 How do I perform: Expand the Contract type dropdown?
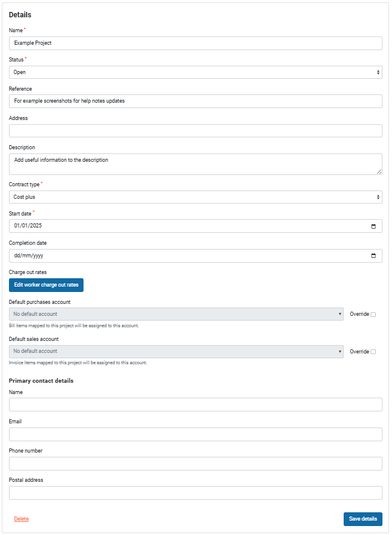coord(195,197)
